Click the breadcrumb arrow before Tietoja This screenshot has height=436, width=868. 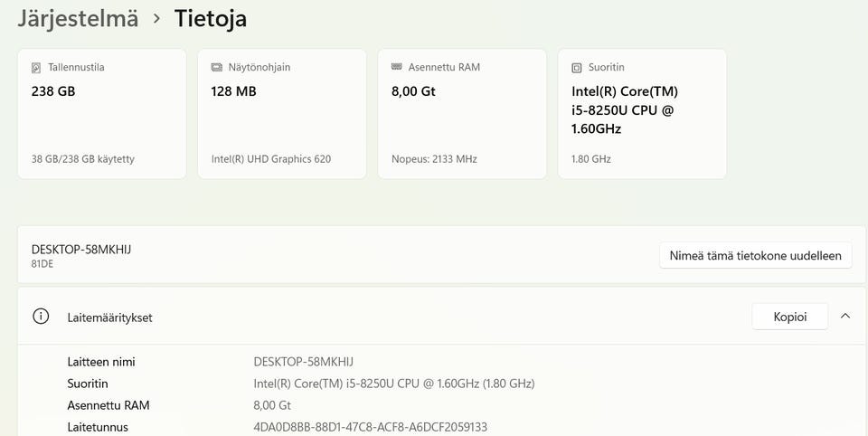(x=156, y=18)
